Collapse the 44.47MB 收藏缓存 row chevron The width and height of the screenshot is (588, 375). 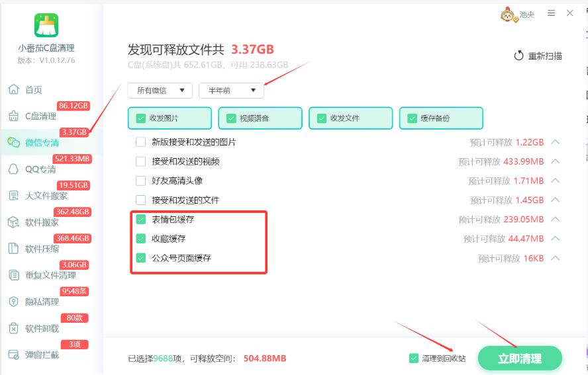(556, 238)
